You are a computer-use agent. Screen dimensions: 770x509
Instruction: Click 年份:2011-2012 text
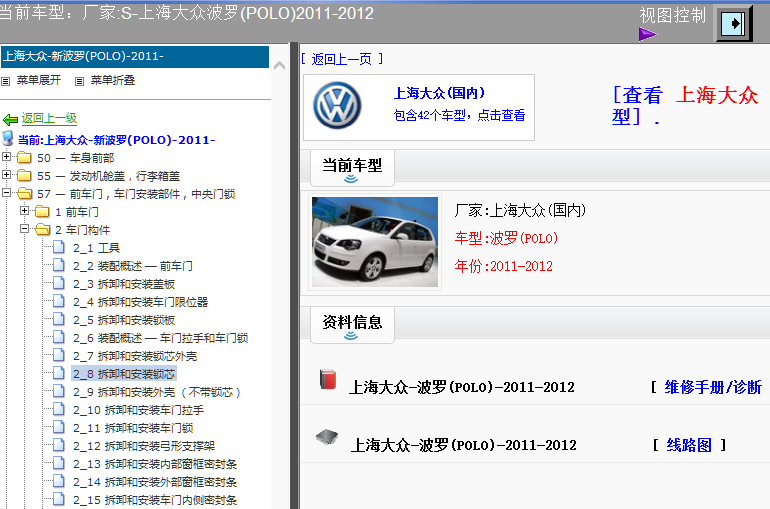503,266
